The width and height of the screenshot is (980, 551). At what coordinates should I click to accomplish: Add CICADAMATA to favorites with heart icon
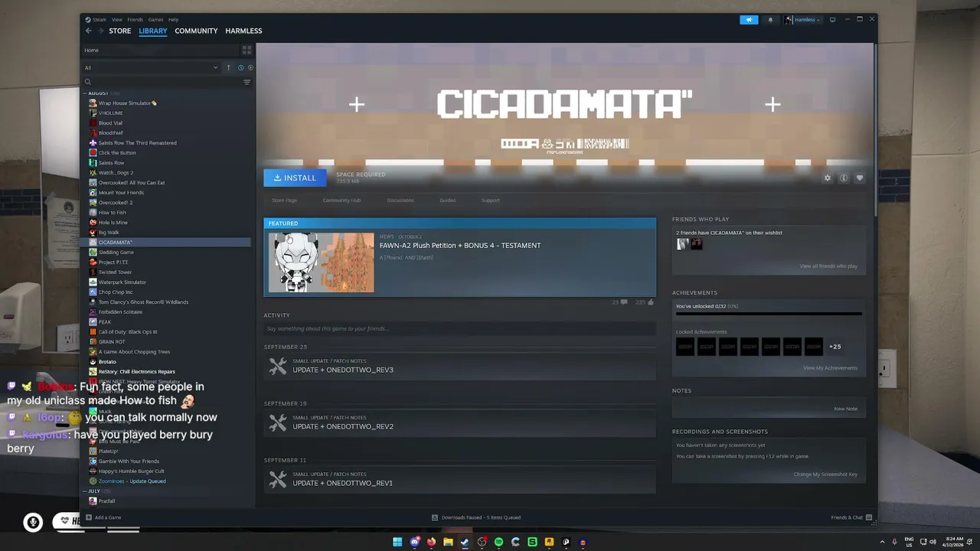pos(859,178)
